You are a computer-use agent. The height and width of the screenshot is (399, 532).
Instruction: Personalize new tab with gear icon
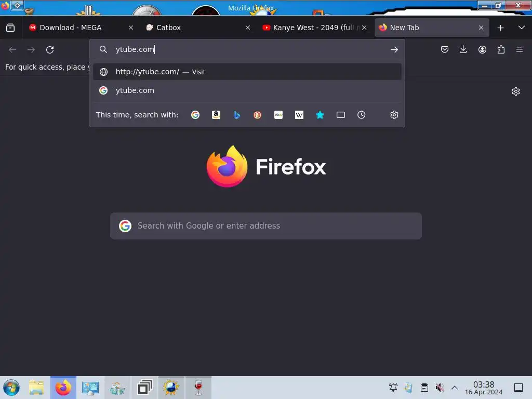tap(516, 91)
